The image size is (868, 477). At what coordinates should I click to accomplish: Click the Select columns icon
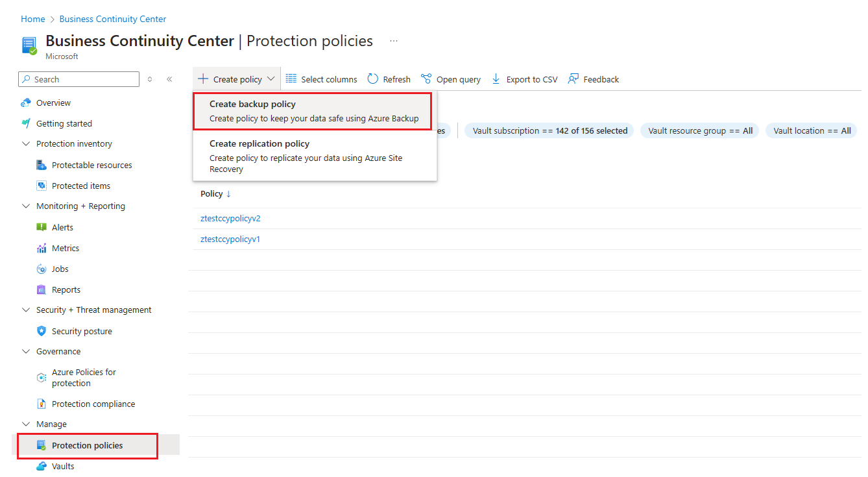coord(291,79)
